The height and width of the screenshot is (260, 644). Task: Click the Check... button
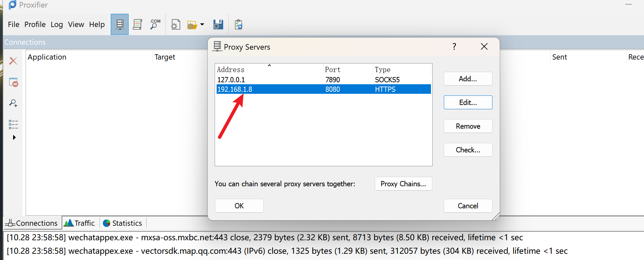tap(468, 150)
